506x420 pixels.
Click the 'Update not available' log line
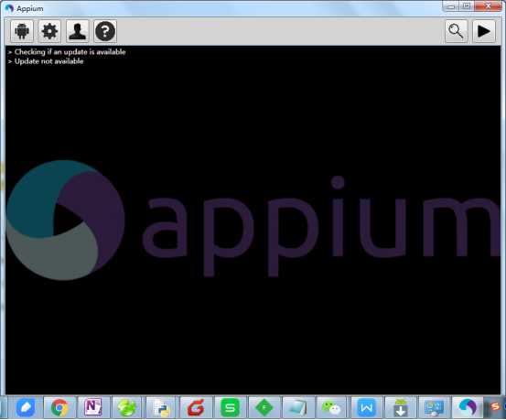pos(49,61)
